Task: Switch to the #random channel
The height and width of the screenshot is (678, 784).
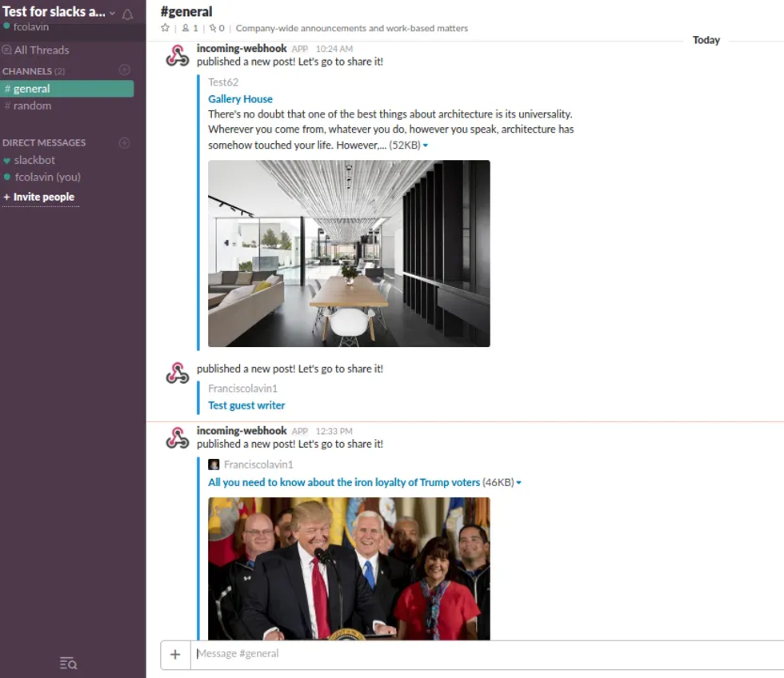Action: click(x=32, y=106)
